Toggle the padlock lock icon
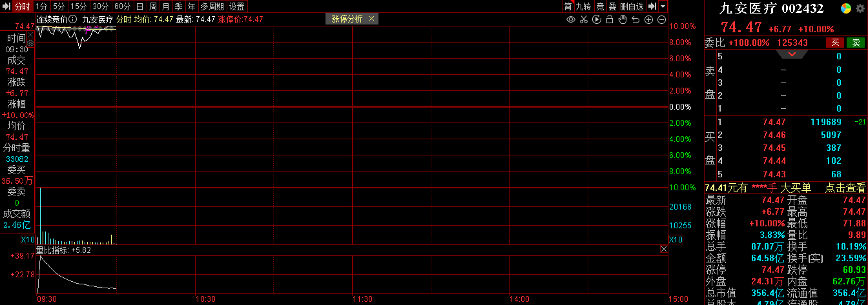The width and height of the screenshot is (868, 305). tap(610, 19)
